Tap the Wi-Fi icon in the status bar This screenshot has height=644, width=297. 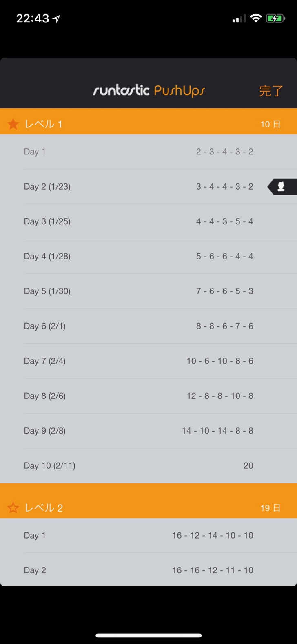click(x=256, y=18)
